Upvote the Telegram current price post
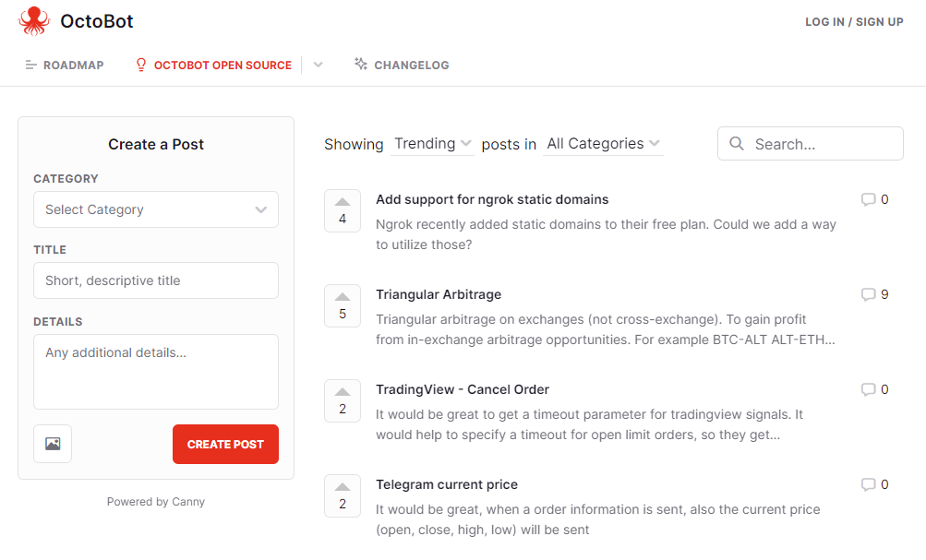This screenshot has height=560, width=926. click(343, 495)
